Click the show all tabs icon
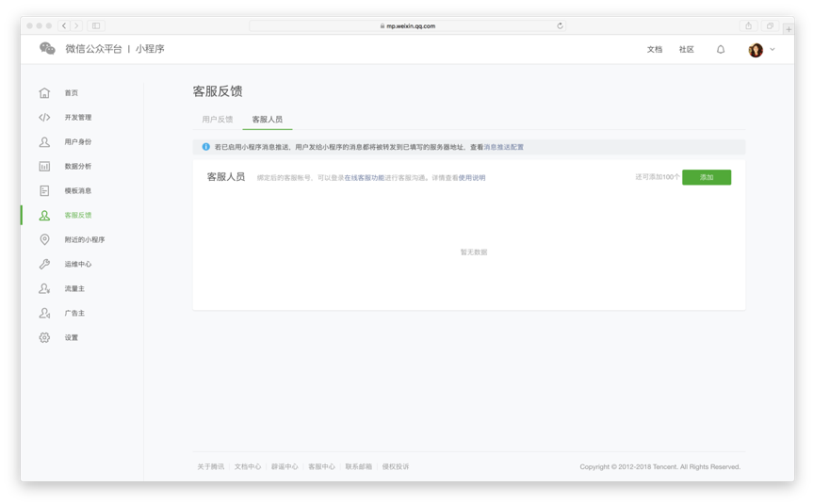 click(x=770, y=25)
